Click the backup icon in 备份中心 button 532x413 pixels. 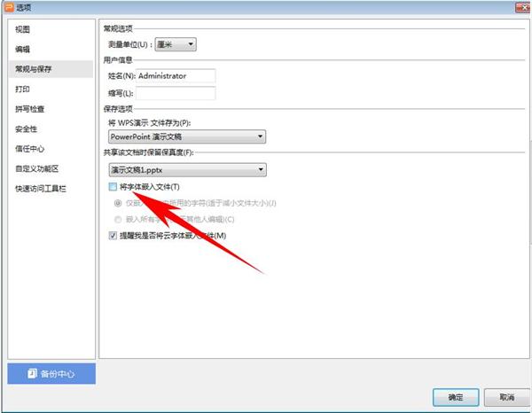32,373
